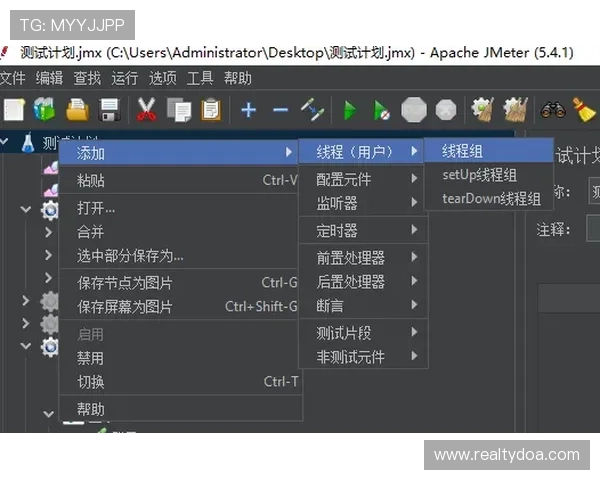Image resolution: width=600 pixels, height=480 pixels.
Task: Click the Toggle enable/disable icon
Action: 312,110
